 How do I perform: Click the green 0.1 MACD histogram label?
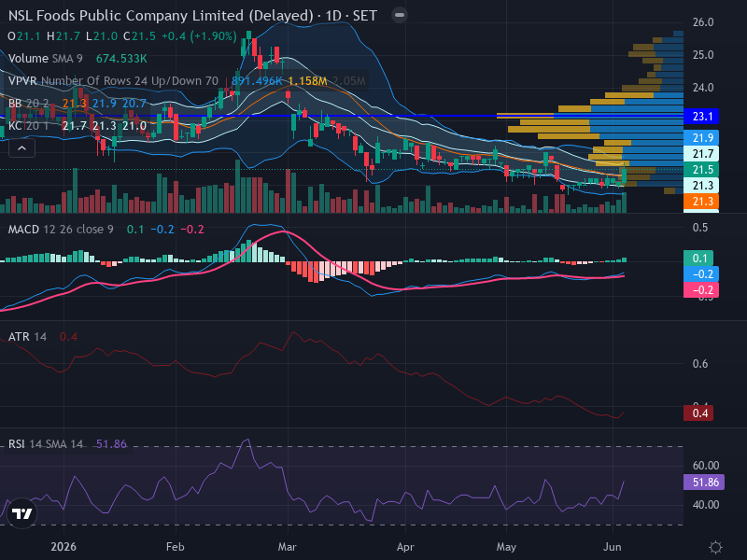coord(698,259)
